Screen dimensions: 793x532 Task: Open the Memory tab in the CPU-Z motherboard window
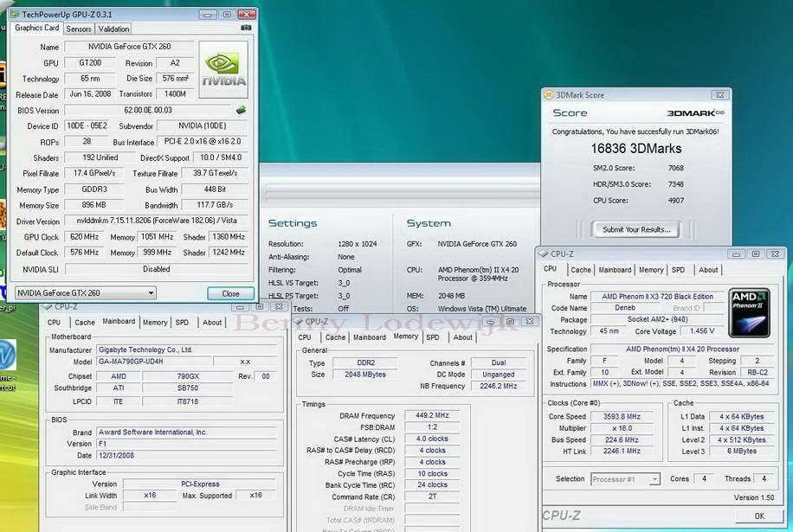[x=155, y=323]
